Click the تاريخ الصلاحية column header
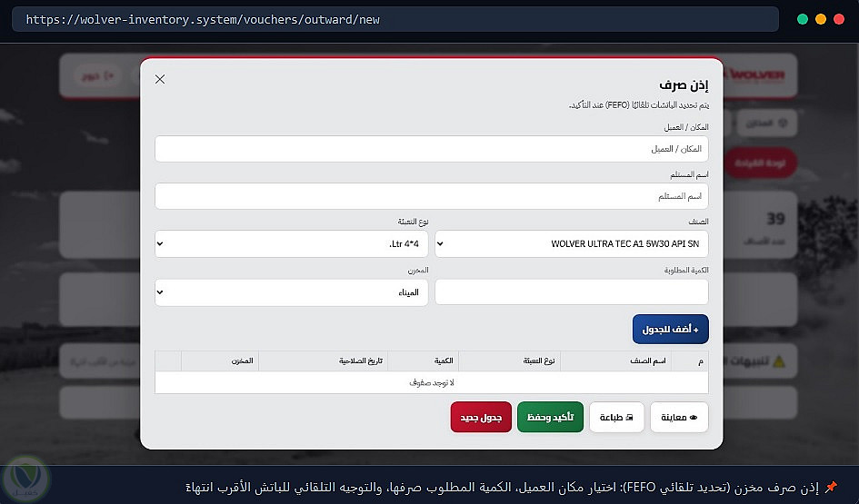The height and width of the screenshot is (504, 859). click(x=361, y=361)
